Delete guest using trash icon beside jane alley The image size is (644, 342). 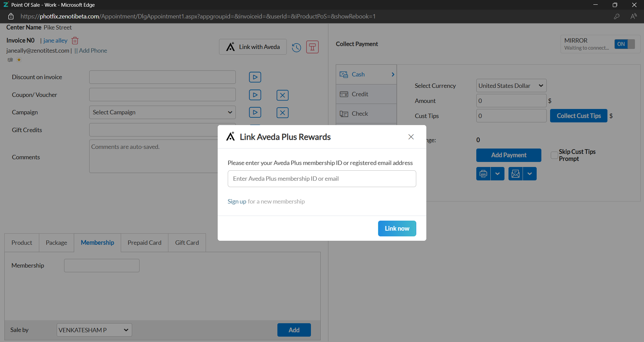(x=75, y=41)
